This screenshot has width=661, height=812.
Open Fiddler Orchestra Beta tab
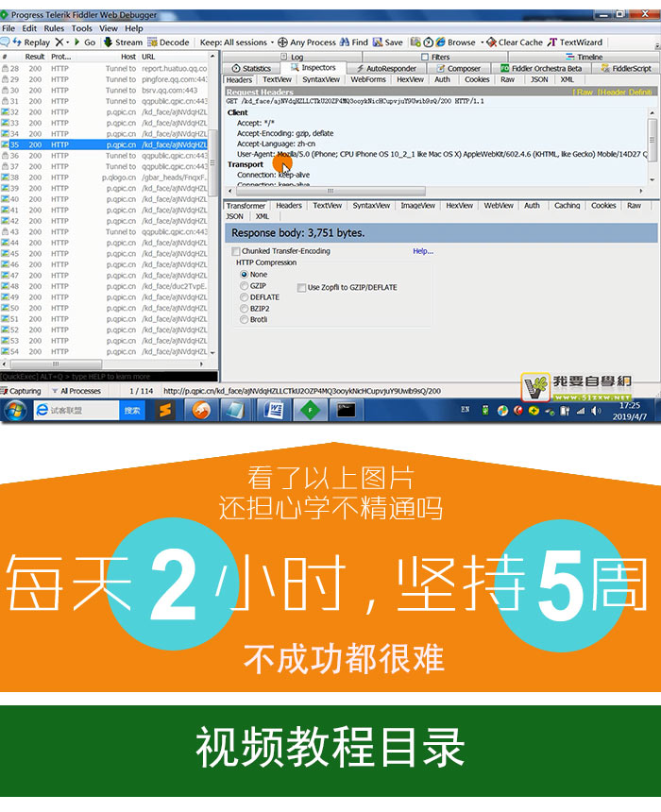541,68
